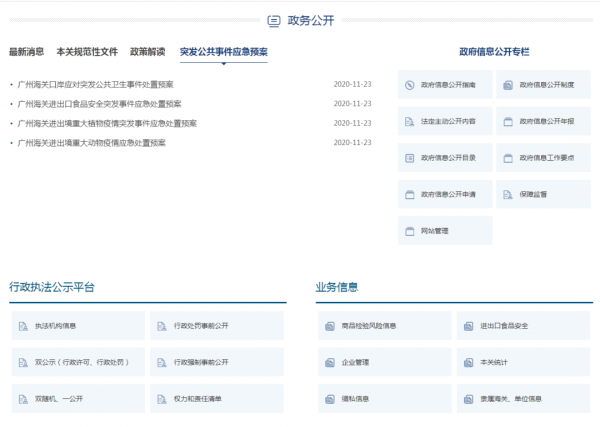Click the icon beside 执法机构信息
The height and width of the screenshot is (427, 600).
pos(22,326)
